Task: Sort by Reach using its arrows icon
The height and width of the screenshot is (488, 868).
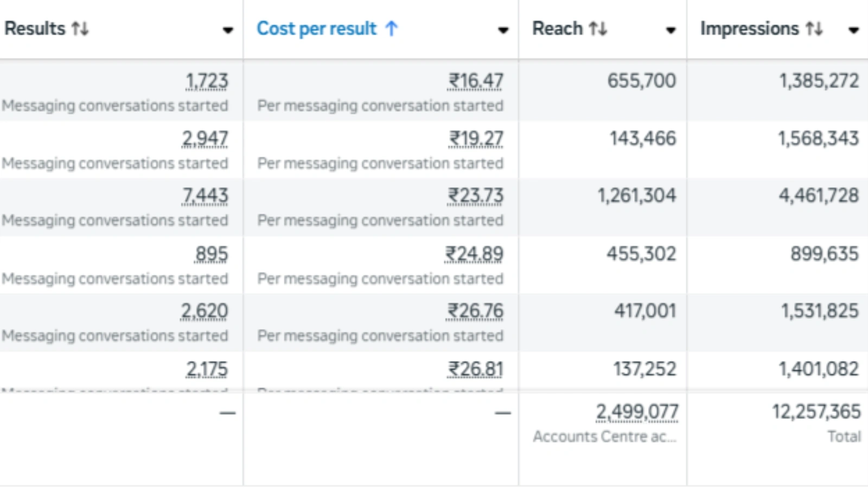Action: coord(598,29)
